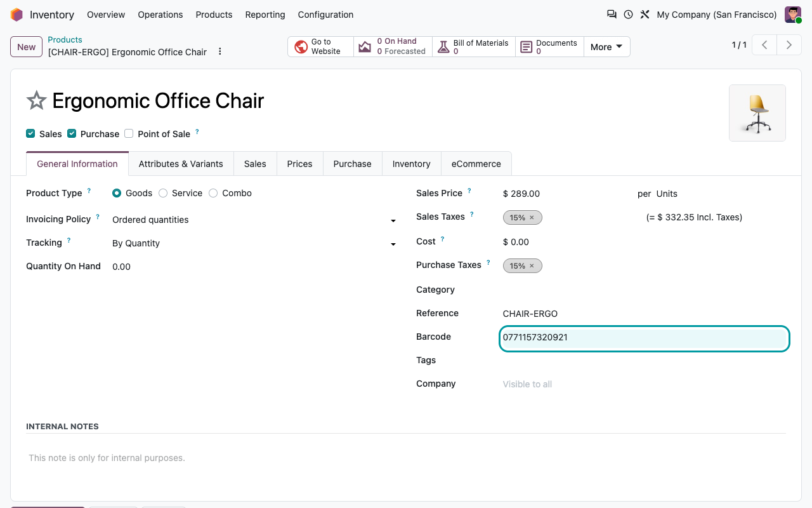Open the Inventory app logo icon
Screen dimensions: 812x508
pyautogui.click(x=16, y=15)
